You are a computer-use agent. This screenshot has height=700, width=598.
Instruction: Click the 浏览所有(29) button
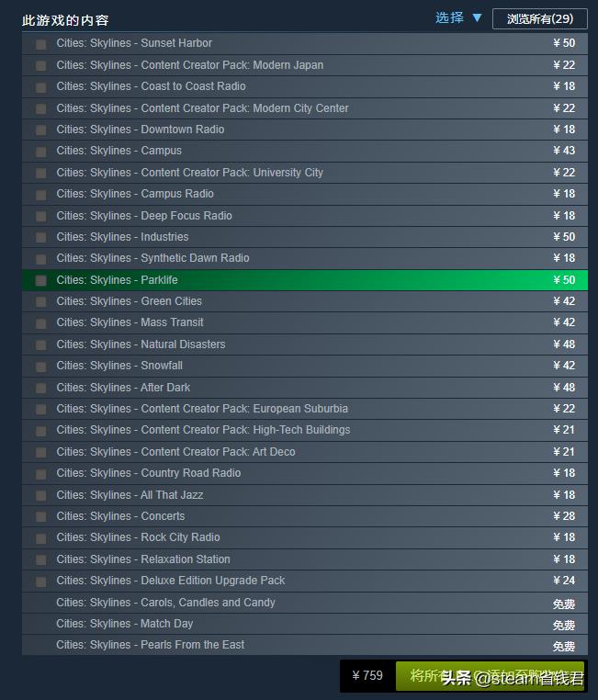pos(539,18)
